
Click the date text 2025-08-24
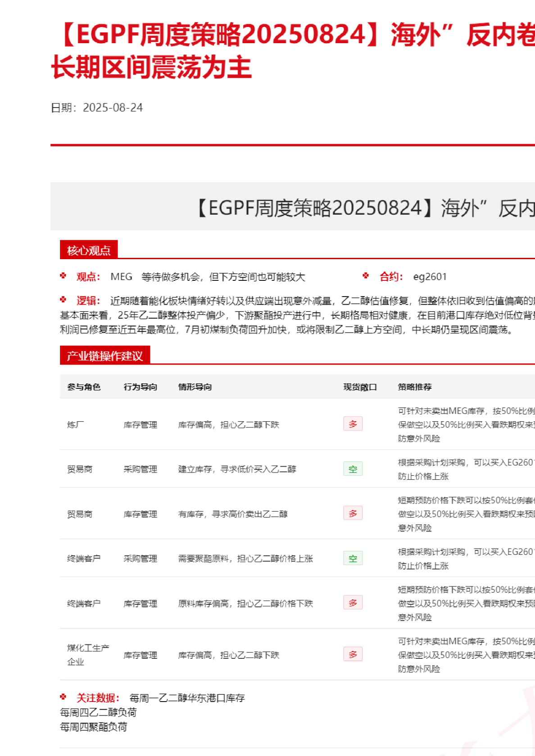(x=113, y=108)
